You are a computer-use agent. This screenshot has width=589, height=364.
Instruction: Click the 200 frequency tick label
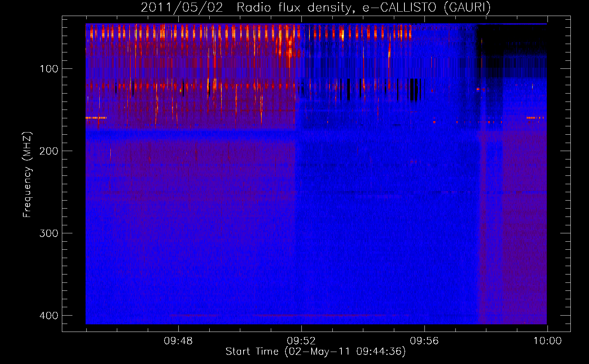(x=49, y=151)
